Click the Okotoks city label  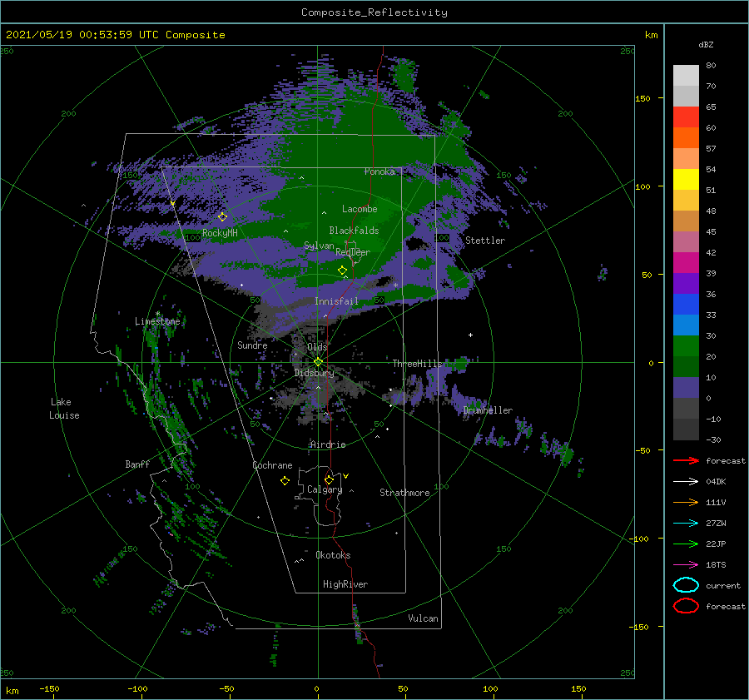tap(333, 555)
